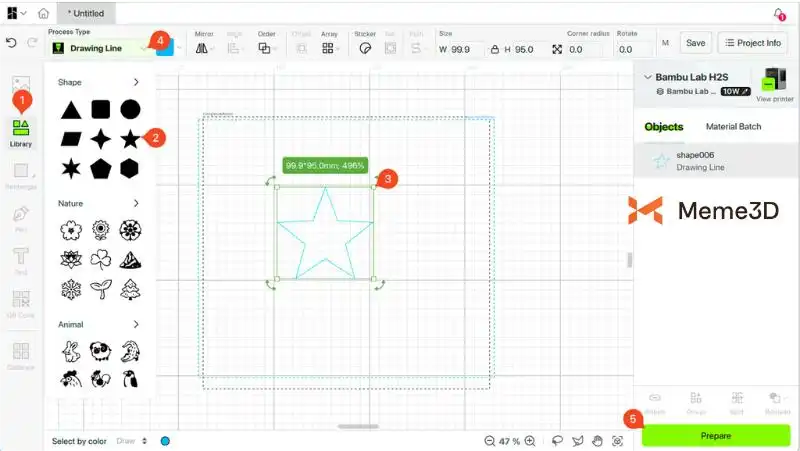Pick the triangle shape from library

click(70, 109)
